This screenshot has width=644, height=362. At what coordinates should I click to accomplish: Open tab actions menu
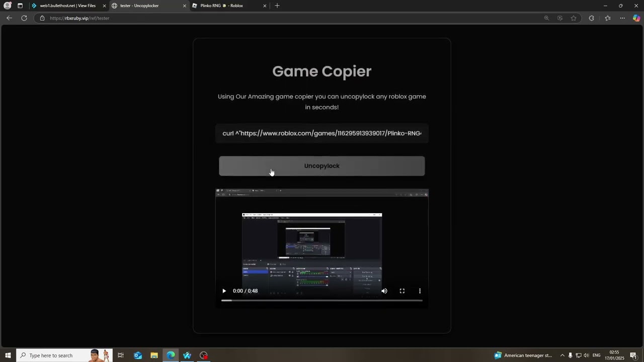coord(20,6)
